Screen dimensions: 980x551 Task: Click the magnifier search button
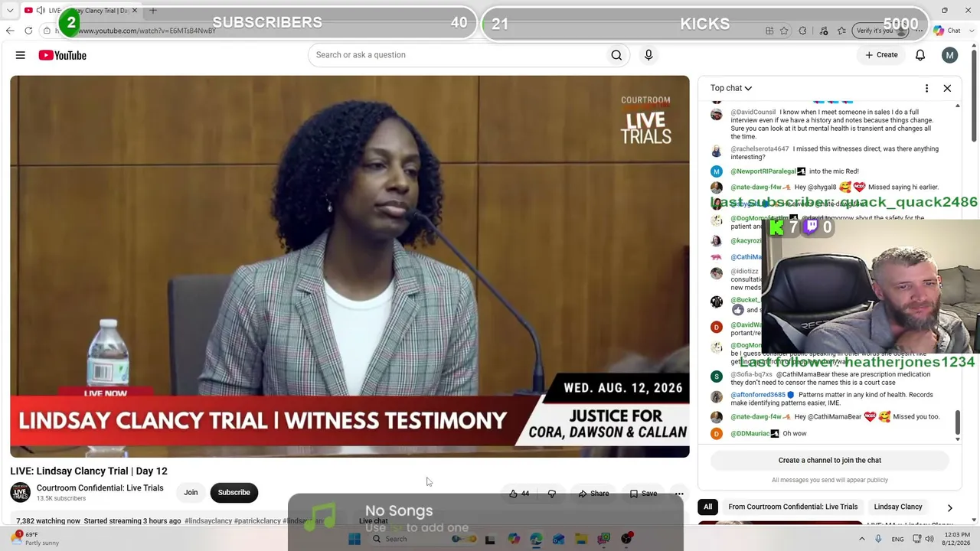coord(616,55)
